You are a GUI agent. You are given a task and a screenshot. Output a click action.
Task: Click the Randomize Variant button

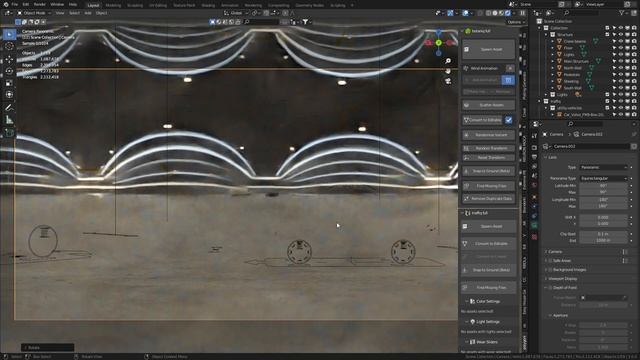(489, 135)
